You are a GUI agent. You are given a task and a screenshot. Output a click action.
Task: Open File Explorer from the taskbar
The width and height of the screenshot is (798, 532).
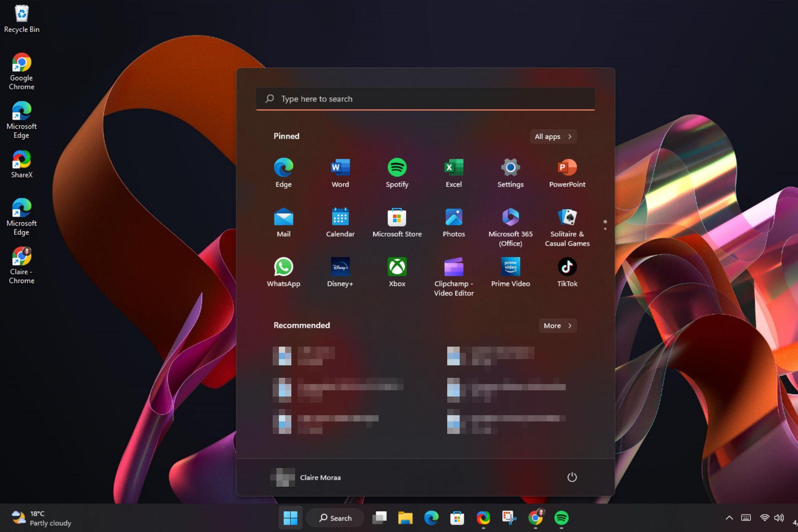405,518
